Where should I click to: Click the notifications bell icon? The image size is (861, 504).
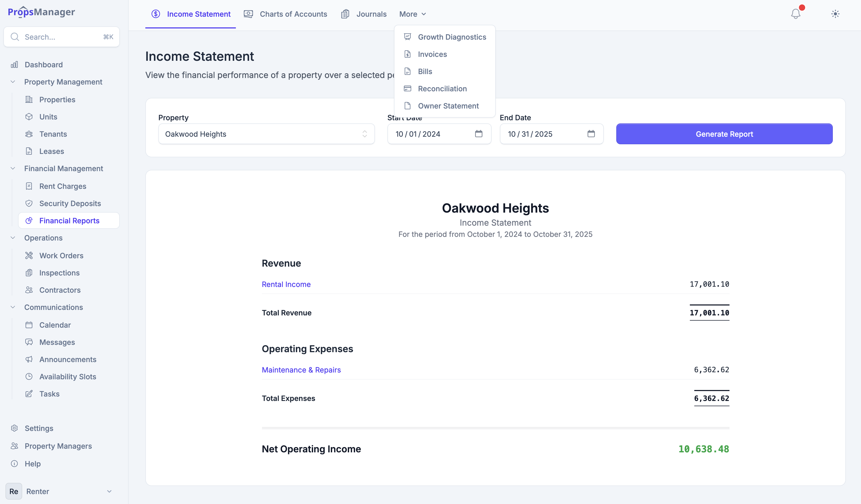pos(796,14)
